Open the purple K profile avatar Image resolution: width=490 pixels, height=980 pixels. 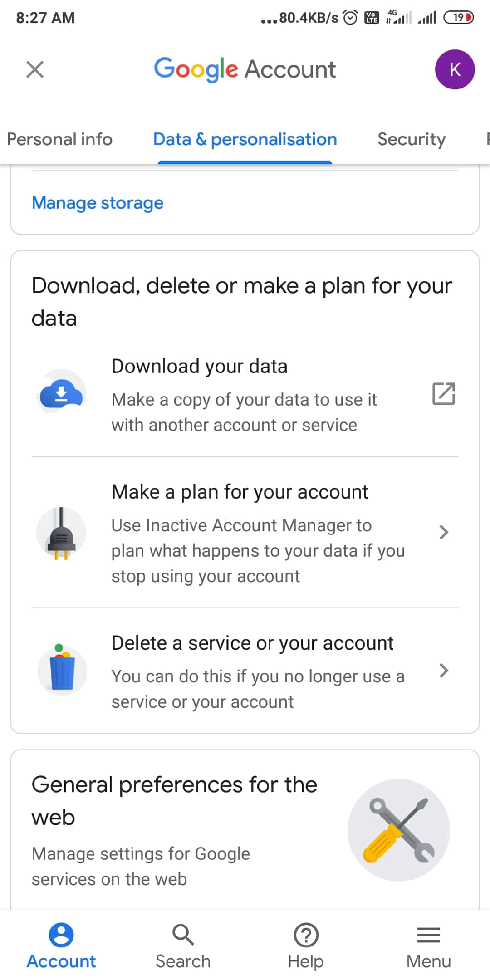pos(455,69)
